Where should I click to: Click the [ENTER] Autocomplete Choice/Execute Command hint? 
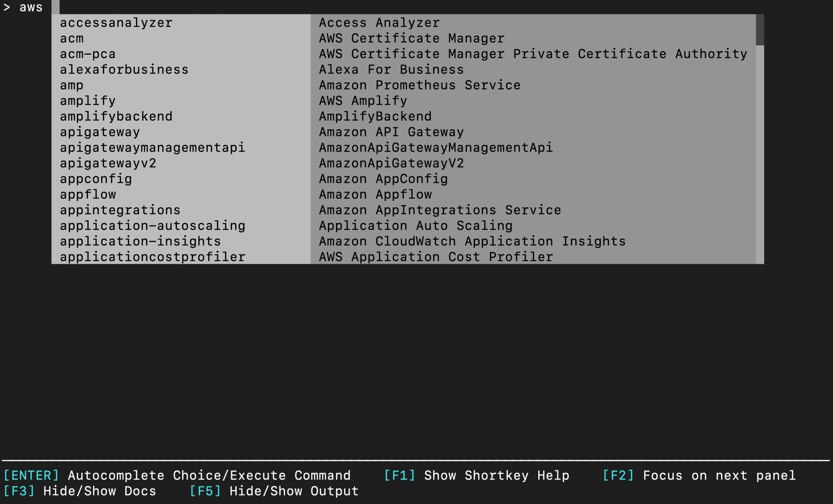pyautogui.click(x=177, y=475)
